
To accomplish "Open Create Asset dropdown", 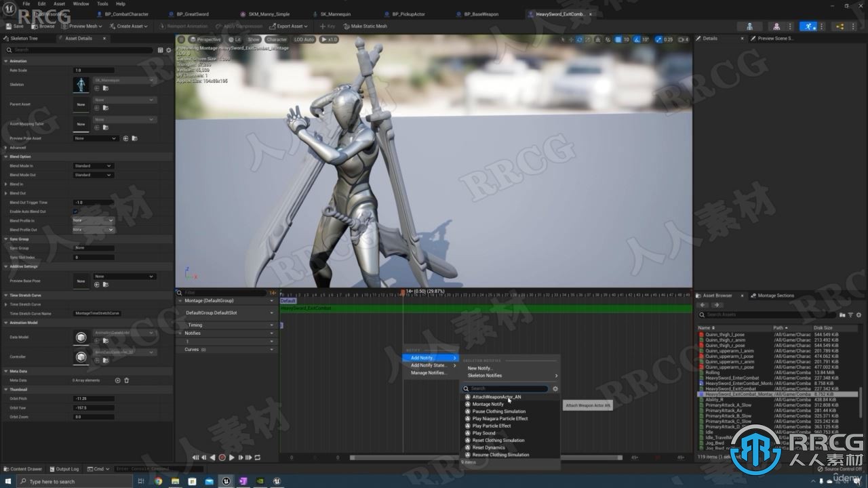I will (128, 26).
